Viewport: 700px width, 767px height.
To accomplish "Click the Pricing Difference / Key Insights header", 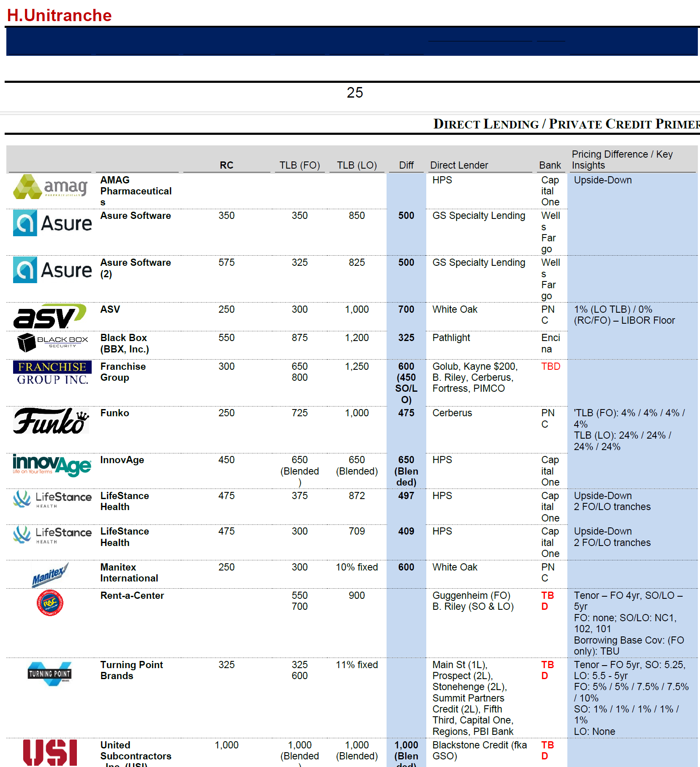I will tap(622, 160).
